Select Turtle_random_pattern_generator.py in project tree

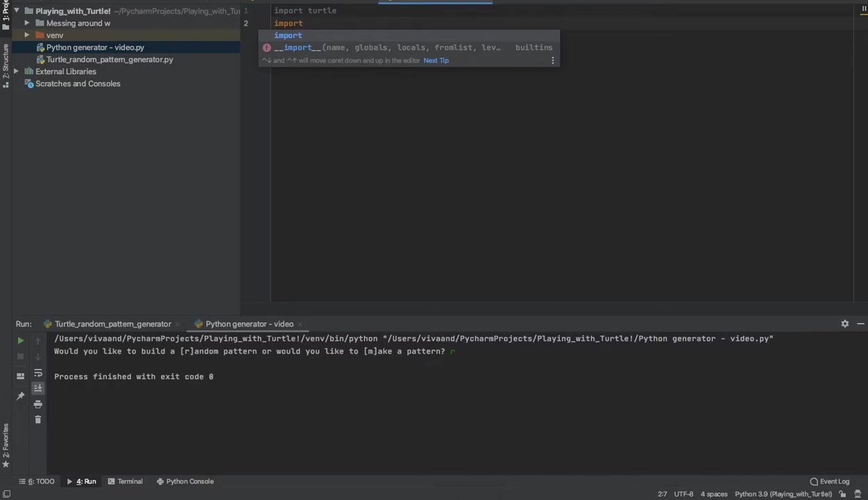(110, 60)
